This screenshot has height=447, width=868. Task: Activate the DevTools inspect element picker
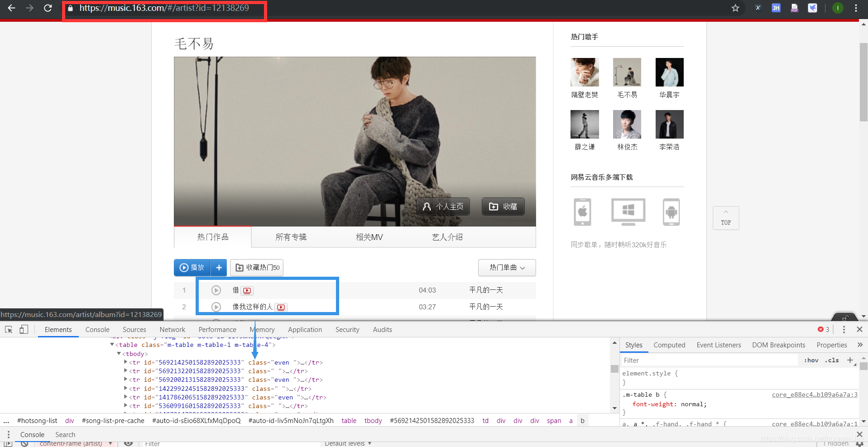9,330
